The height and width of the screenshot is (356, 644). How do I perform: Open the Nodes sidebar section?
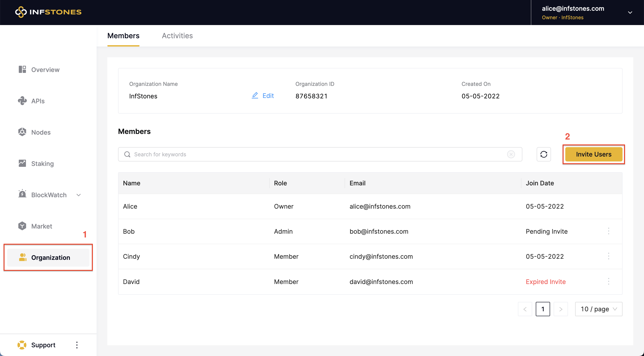click(x=41, y=132)
